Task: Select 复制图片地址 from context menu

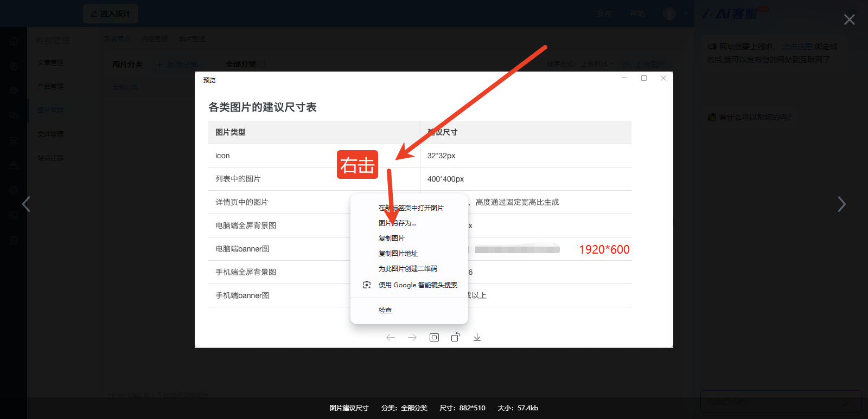Action: [398, 253]
